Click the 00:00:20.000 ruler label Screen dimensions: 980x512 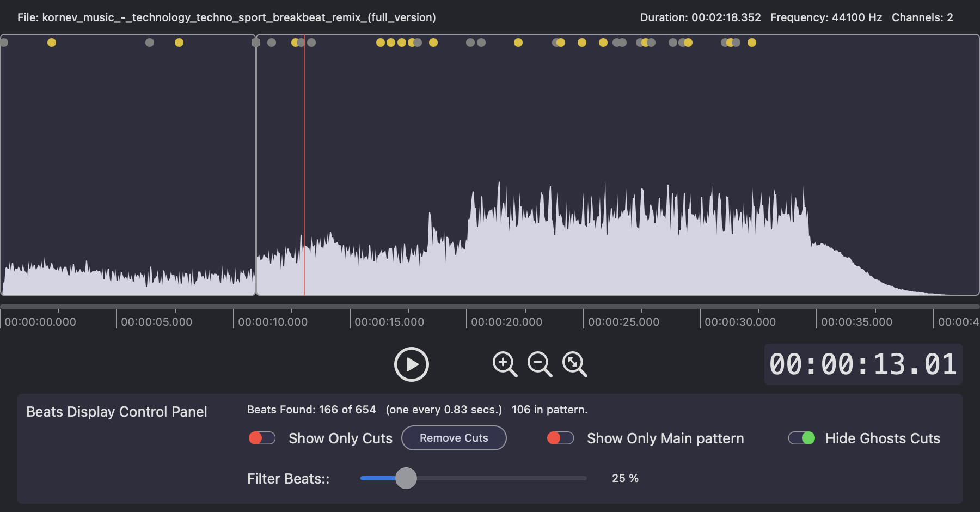tap(506, 322)
